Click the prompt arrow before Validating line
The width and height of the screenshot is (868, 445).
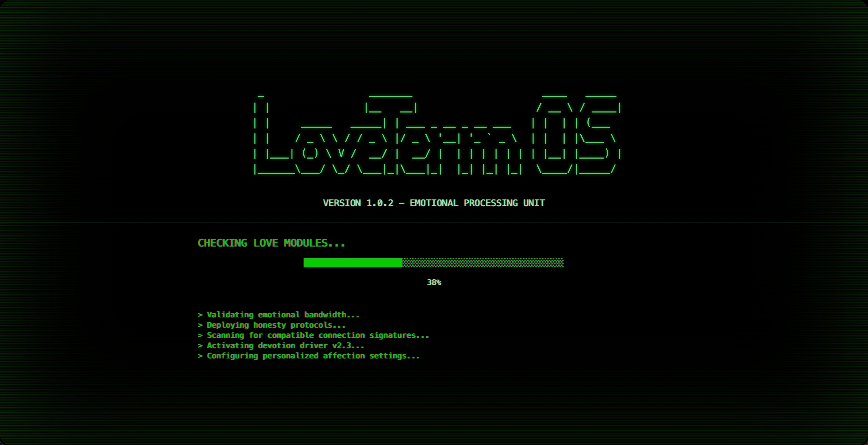[200, 315]
